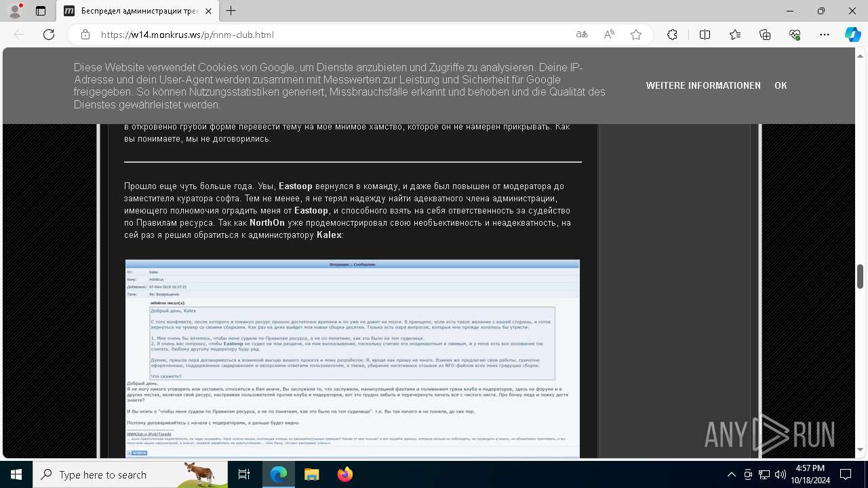Open the Copilot sidebar
Screen dimensions: 868x488
[852, 35]
